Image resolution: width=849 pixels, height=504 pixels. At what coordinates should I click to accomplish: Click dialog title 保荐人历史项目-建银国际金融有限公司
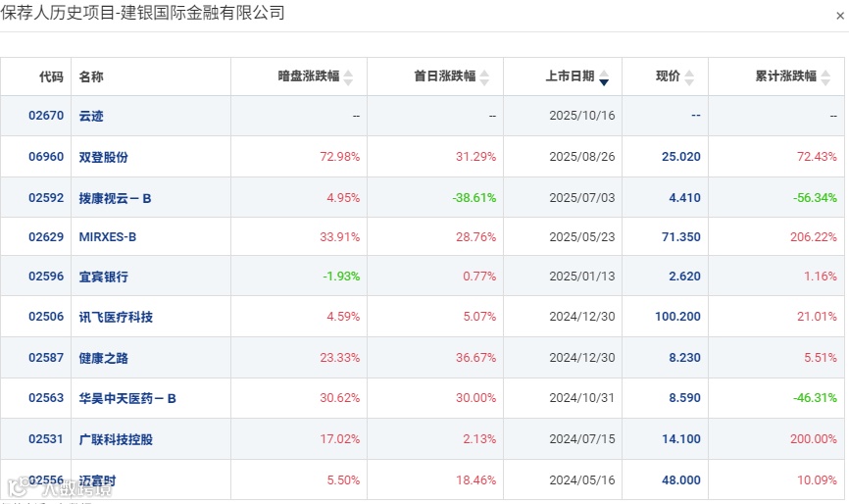tap(142, 12)
